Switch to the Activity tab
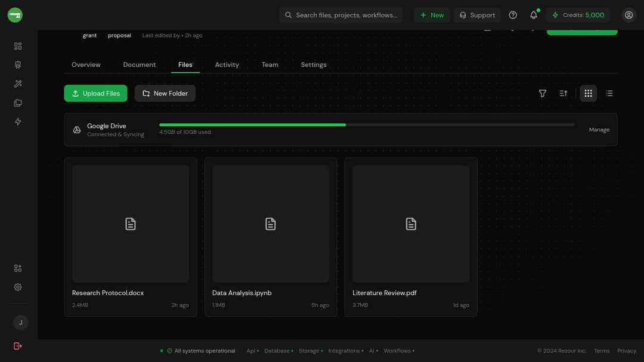644x362 pixels. tap(227, 64)
